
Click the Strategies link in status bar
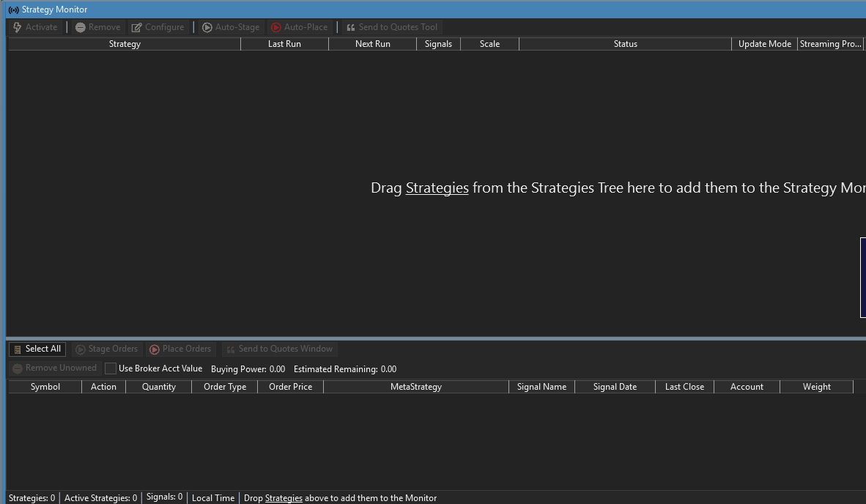[284, 498]
